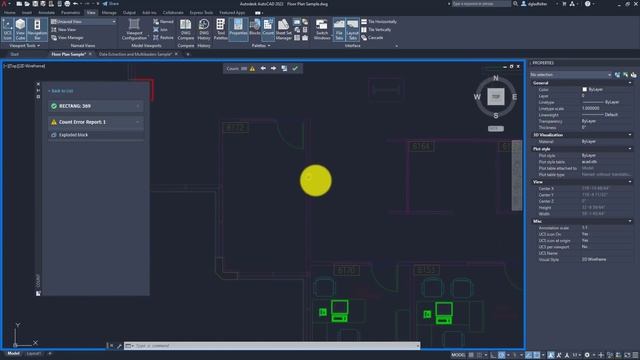Click the Undo arrow in quick access toolbar

coord(76,4)
